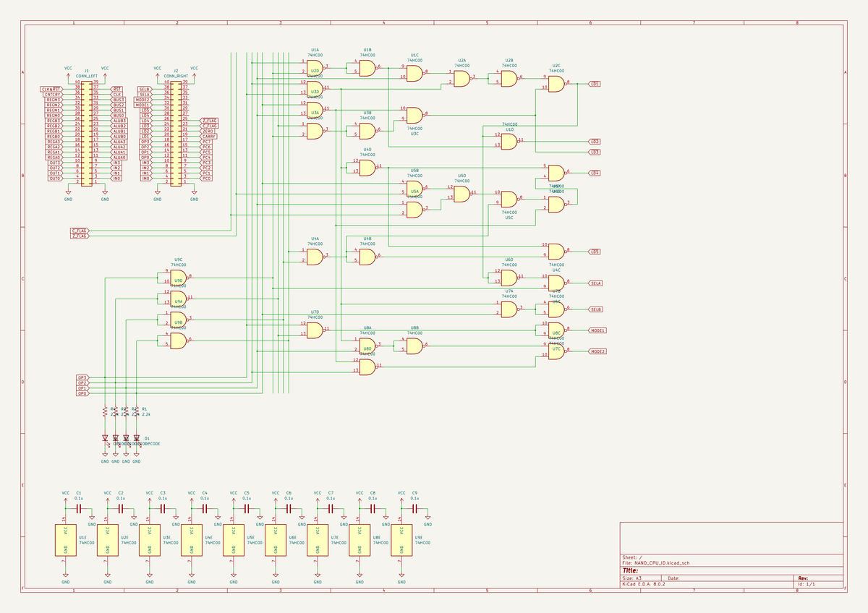
Task: Click the SELA output label
Action: point(596,283)
